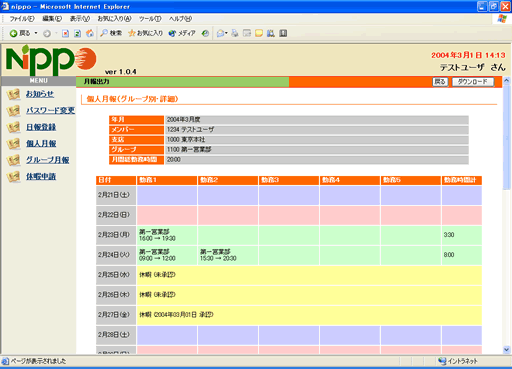Open Favorites (お気に入り) toolbar button
The width and height of the screenshot is (512, 369).
tap(146, 33)
